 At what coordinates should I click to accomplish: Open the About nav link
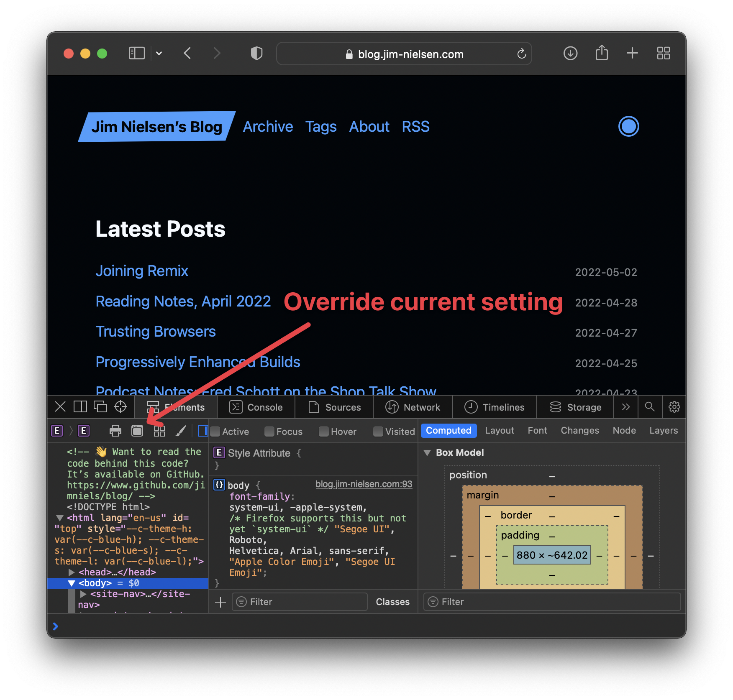369,127
